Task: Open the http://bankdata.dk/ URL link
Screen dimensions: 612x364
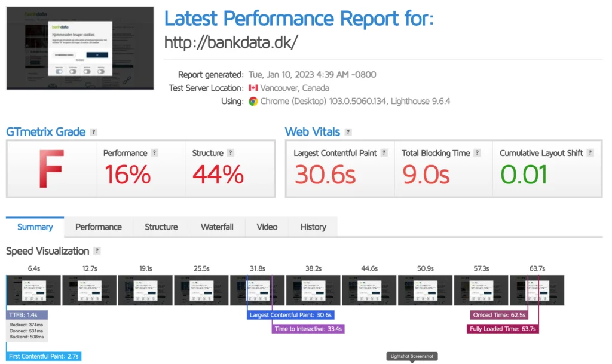Action: tap(231, 42)
